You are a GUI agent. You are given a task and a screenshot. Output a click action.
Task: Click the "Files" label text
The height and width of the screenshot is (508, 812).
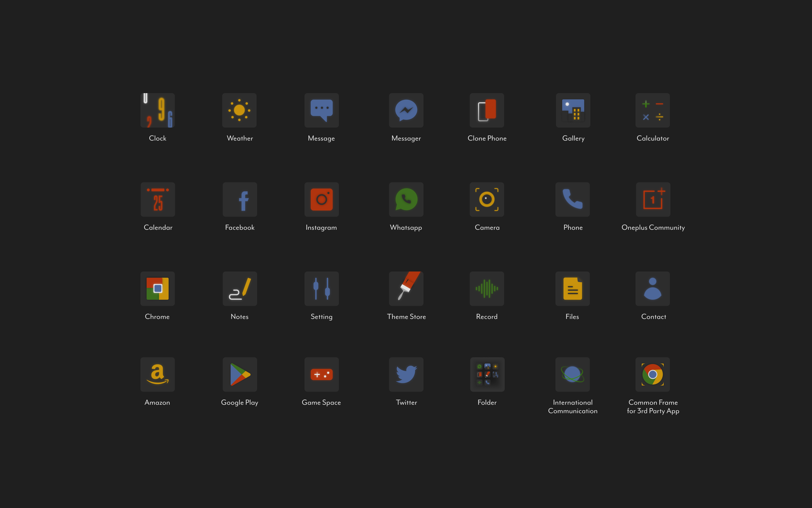pos(572,316)
